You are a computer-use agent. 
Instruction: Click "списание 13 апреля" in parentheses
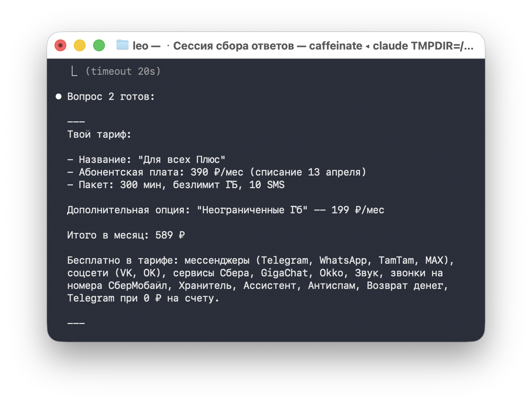(x=308, y=172)
